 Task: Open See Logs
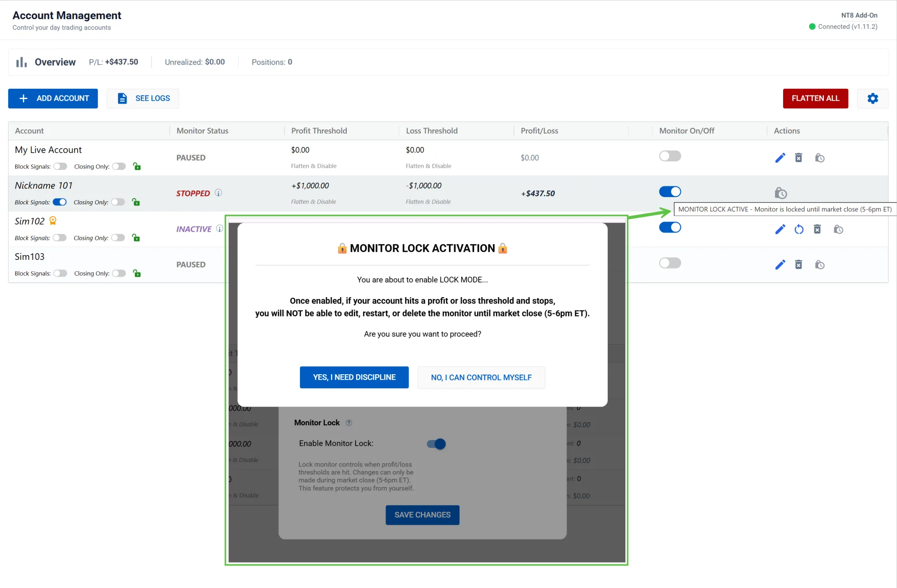[x=143, y=99]
